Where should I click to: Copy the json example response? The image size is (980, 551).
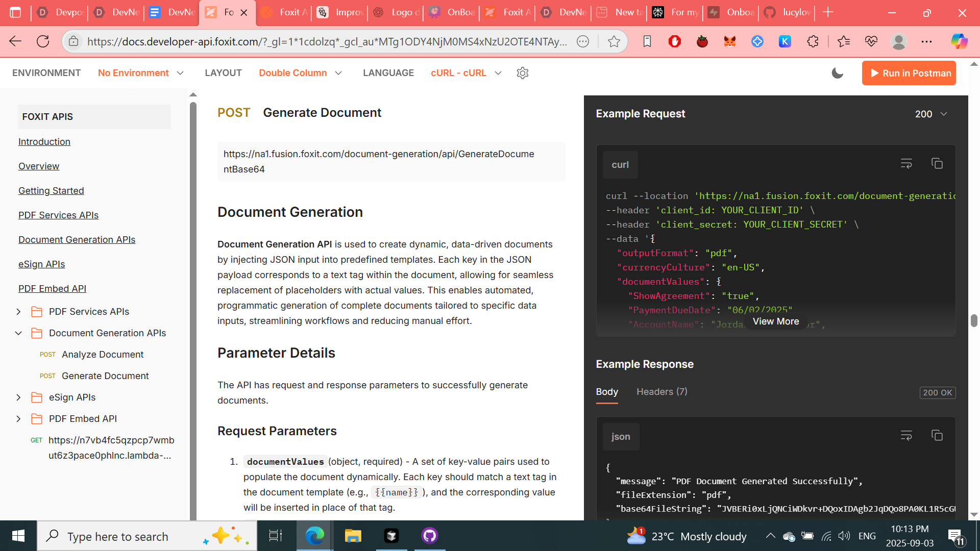coord(937,436)
